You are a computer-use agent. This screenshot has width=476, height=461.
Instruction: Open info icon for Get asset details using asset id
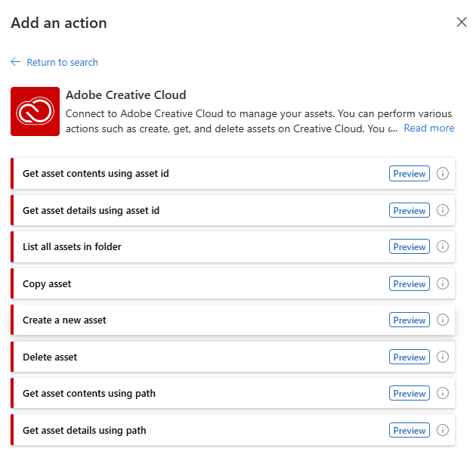tap(442, 210)
